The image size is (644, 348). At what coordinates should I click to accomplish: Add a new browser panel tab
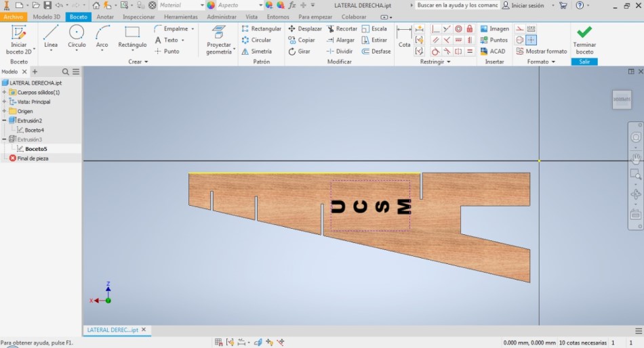(x=35, y=71)
